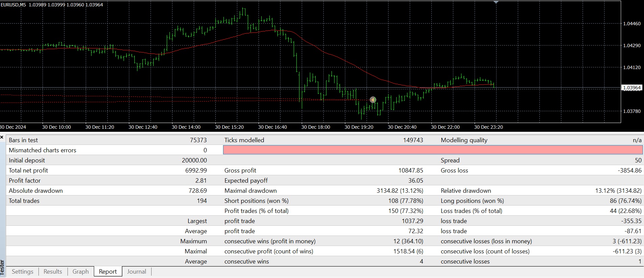Click the Profit factor value 2.81
Viewport: 644px width, 278px height.
click(x=201, y=181)
